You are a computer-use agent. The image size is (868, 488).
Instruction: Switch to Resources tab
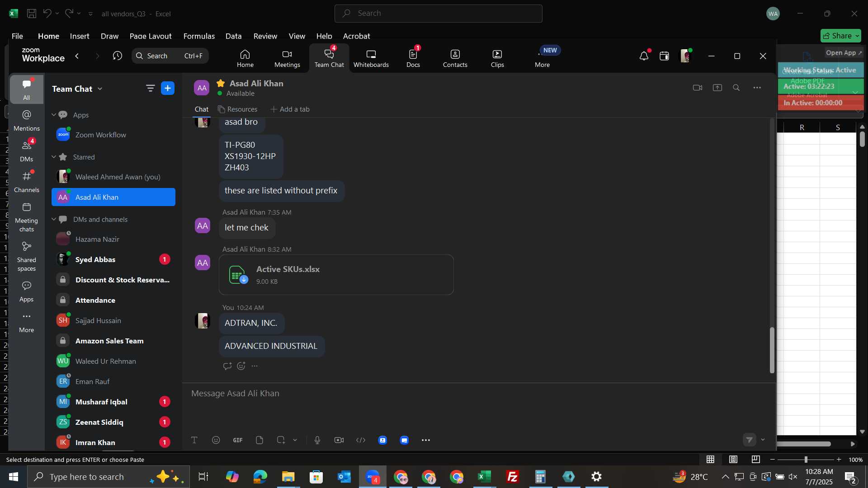click(x=237, y=109)
